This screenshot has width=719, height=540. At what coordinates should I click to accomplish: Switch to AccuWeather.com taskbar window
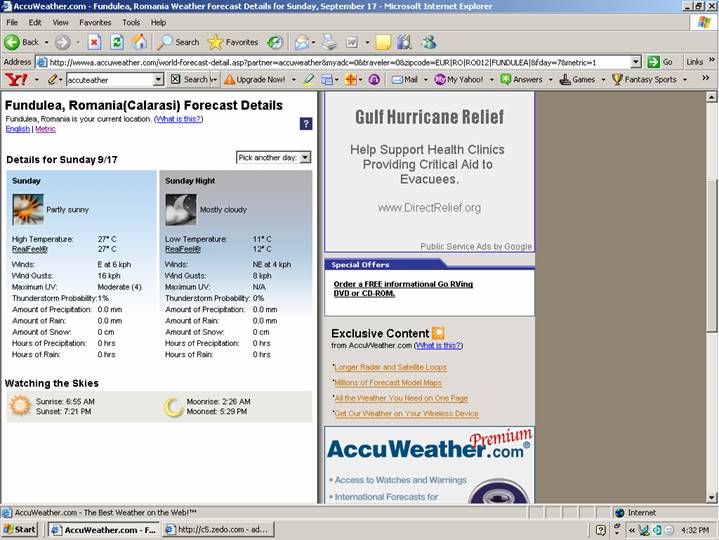[103, 530]
